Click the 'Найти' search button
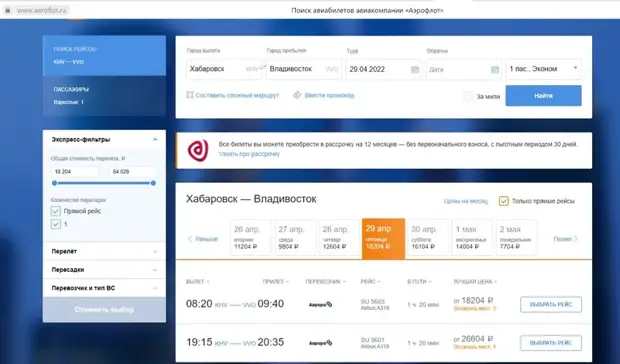This screenshot has height=364, width=620. click(x=543, y=96)
